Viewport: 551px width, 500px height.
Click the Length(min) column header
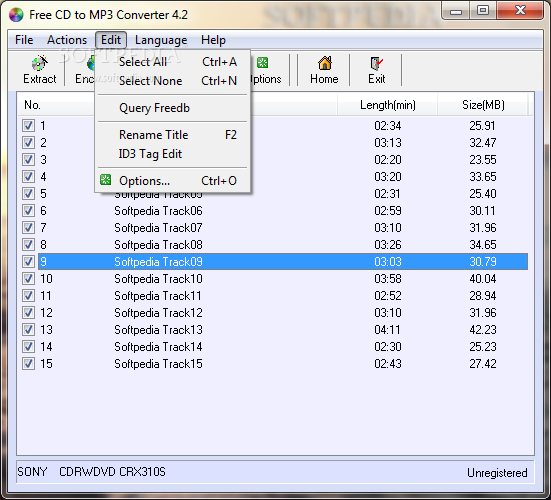pyautogui.click(x=388, y=105)
